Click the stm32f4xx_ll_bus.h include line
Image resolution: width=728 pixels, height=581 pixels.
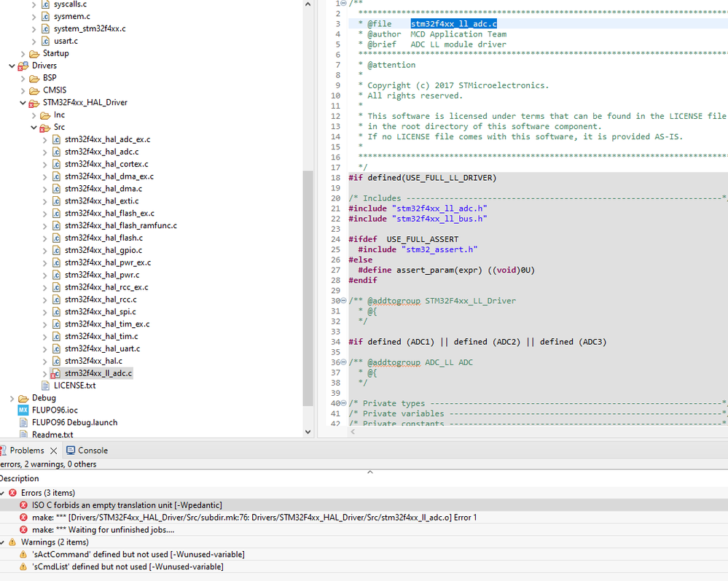point(418,219)
